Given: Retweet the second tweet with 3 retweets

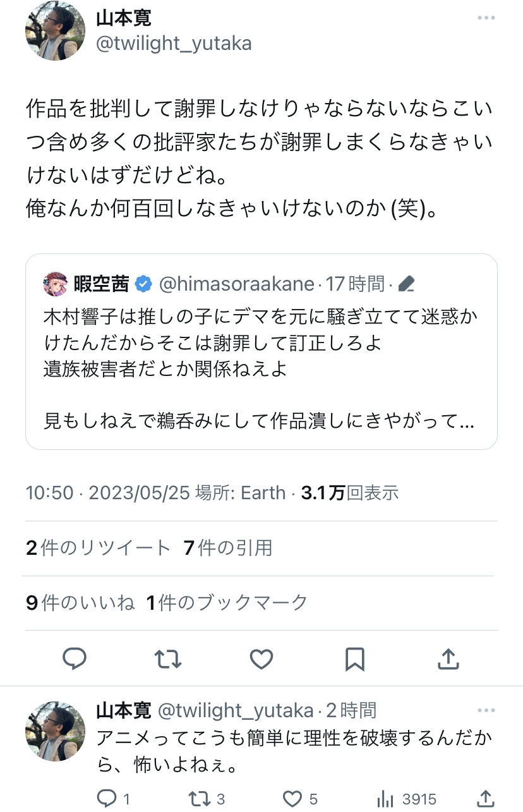Looking at the screenshot, I should click(x=200, y=799).
